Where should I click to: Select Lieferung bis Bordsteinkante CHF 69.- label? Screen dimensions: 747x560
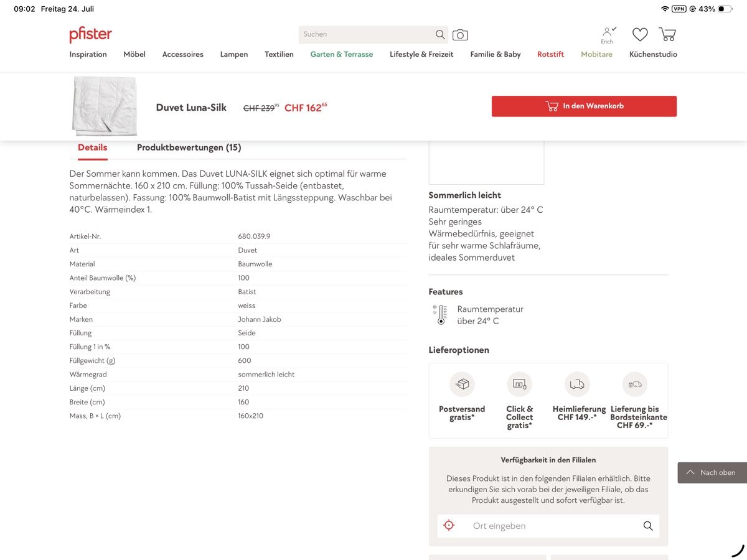pyautogui.click(x=638, y=418)
